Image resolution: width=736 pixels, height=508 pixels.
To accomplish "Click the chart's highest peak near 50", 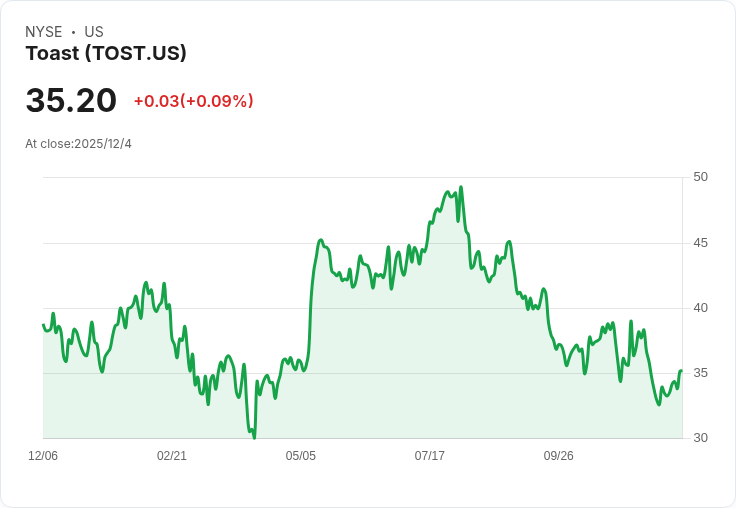I will (x=460, y=187).
